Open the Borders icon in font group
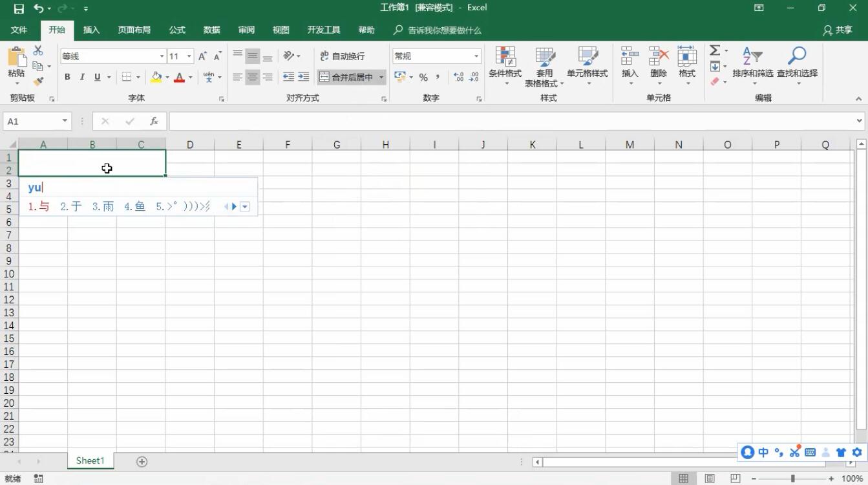 [x=127, y=77]
